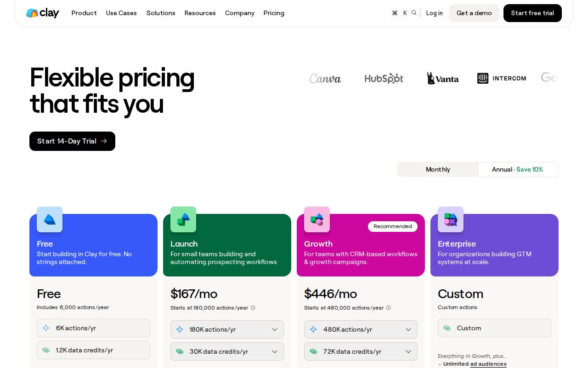
Task: Click info icon beside 180,000 actions/year
Action: pos(253,308)
